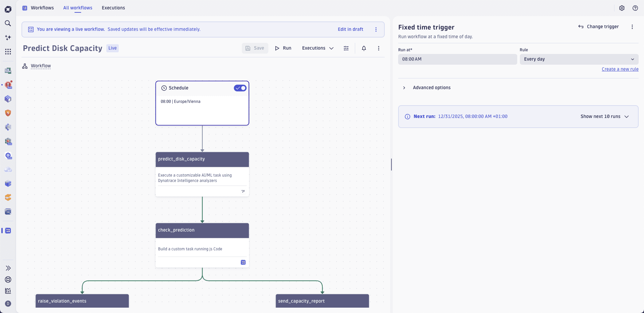Screen dimensions: 644x313
Task: Switch to the All workflows tab
Action: point(77,8)
